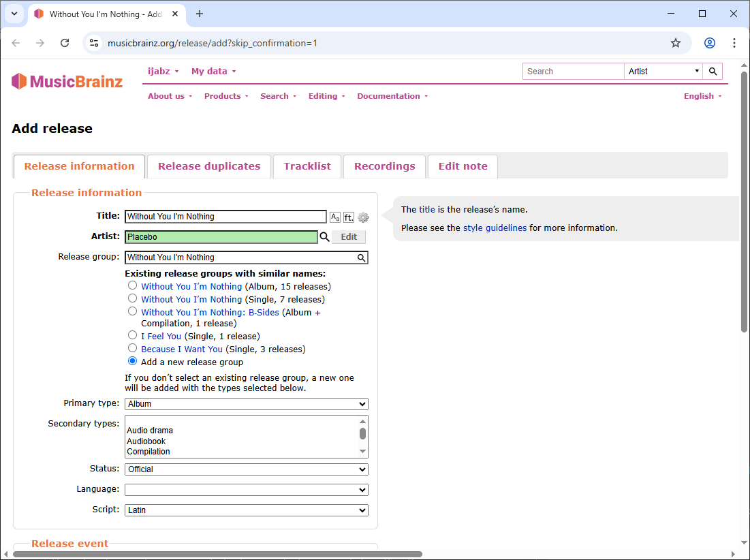Select Compilation in Secondary types
Viewport: 750px width, 560px height.
(149, 452)
